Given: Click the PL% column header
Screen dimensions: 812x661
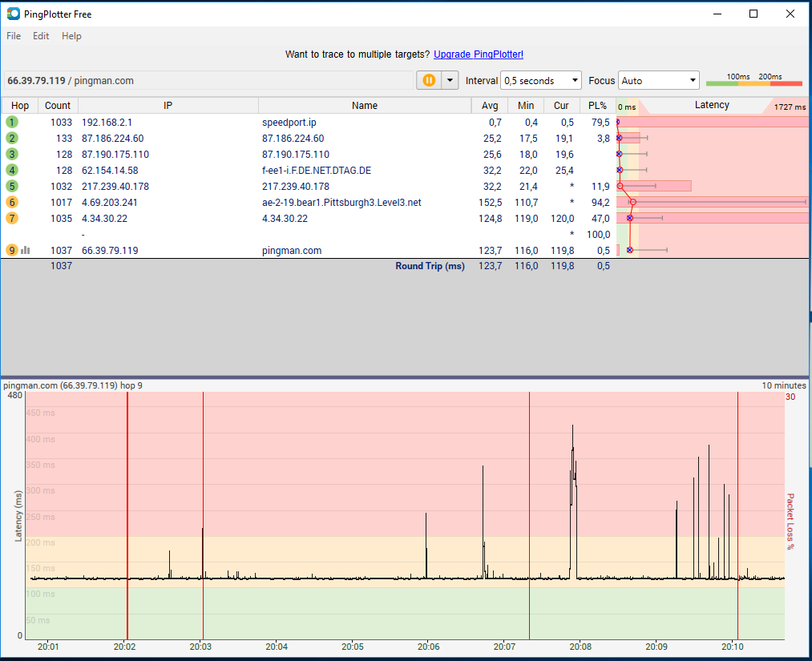Looking at the screenshot, I should [x=598, y=106].
